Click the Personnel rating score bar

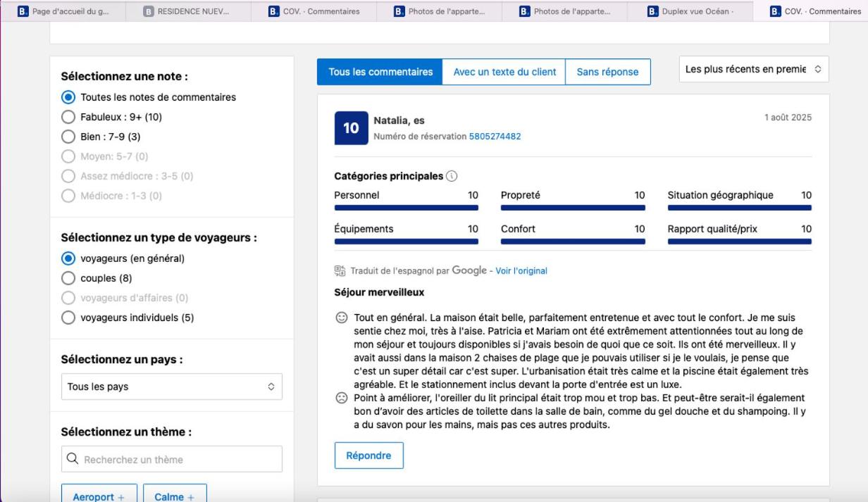[x=406, y=208]
